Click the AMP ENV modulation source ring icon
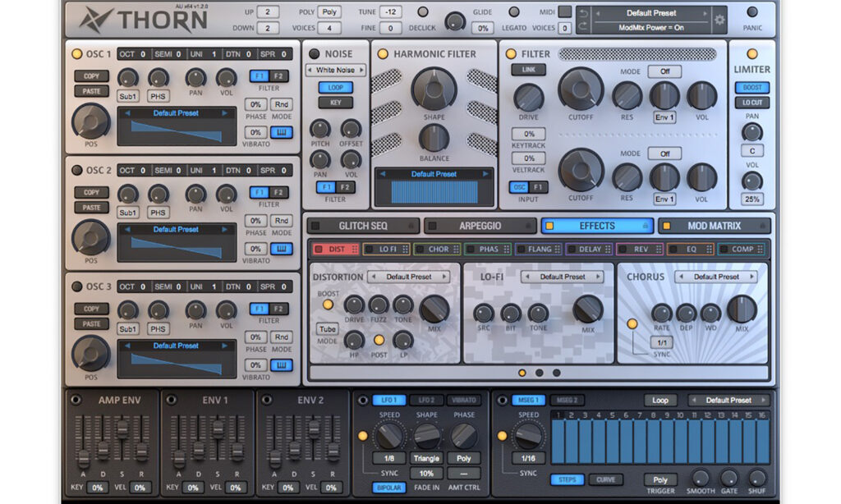Image resolution: width=841 pixels, height=504 pixels. point(76,400)
